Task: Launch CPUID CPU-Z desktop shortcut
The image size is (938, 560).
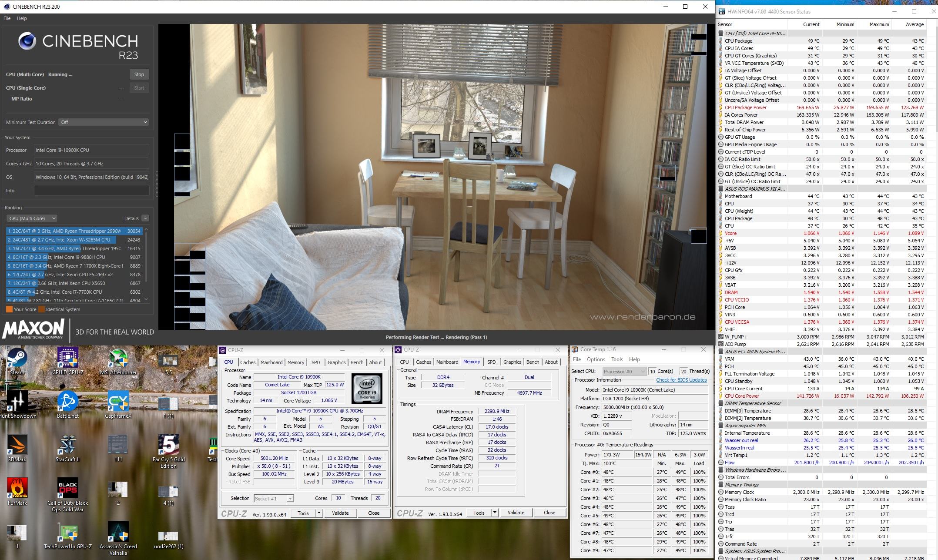Action: pos(68,361)
